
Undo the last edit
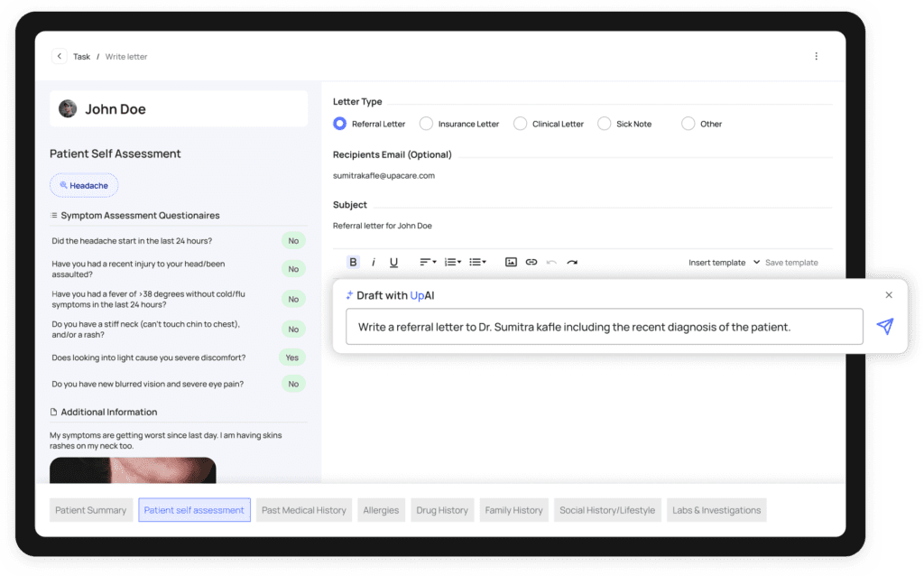(551, 263)
